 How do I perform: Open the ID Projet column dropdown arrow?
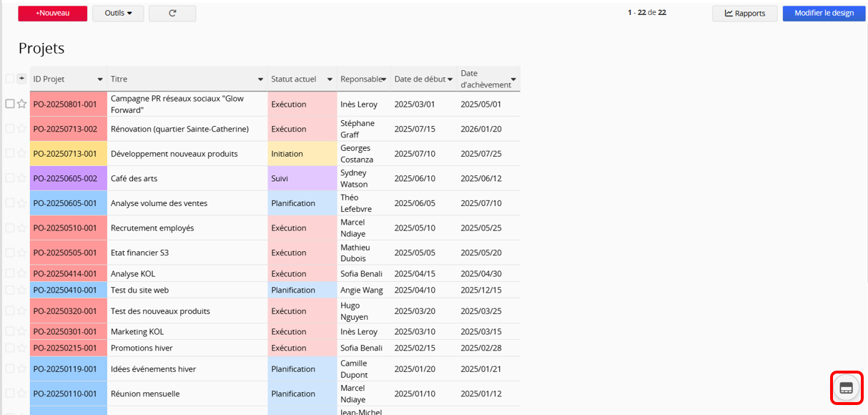click(100, 79)
